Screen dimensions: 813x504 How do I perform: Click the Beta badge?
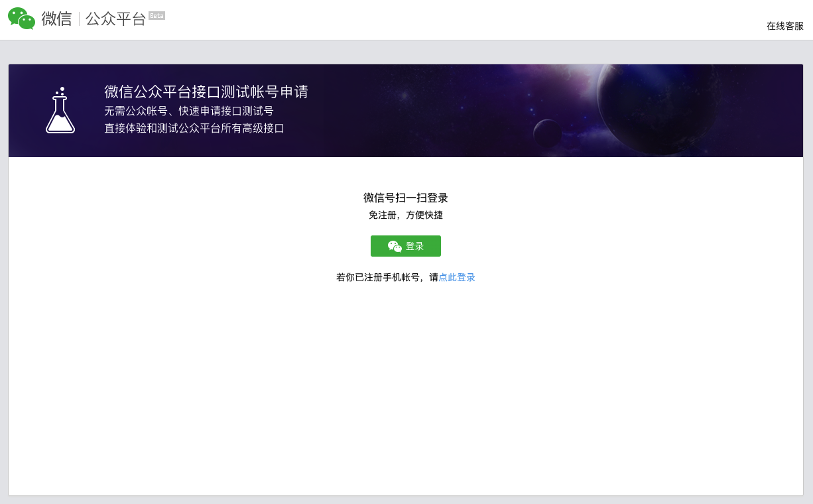(x=156, y=15)
